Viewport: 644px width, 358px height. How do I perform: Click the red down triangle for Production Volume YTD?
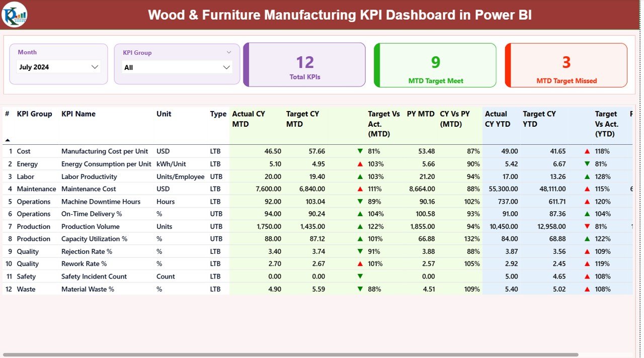[587, 227]
